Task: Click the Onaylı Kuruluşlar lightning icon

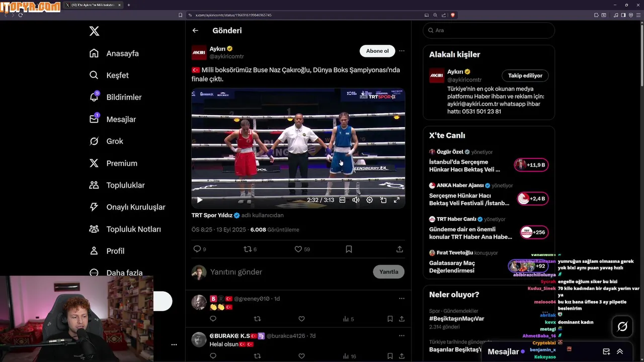Action: coord(94,207)
